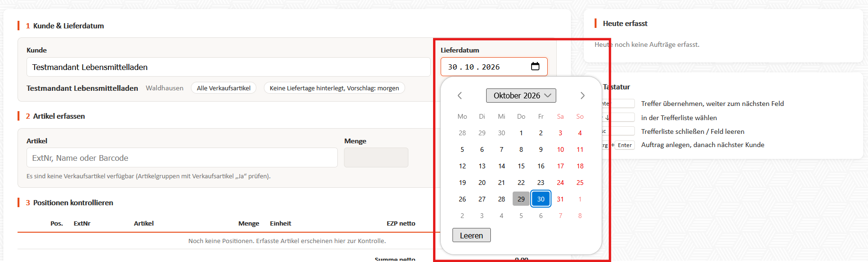
Task: Select October 27 in the calendar
Action: tap(482, 199)
